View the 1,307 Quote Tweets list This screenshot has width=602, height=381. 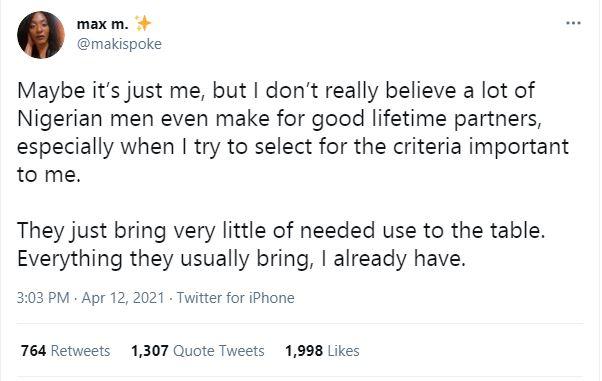(198, 351)
